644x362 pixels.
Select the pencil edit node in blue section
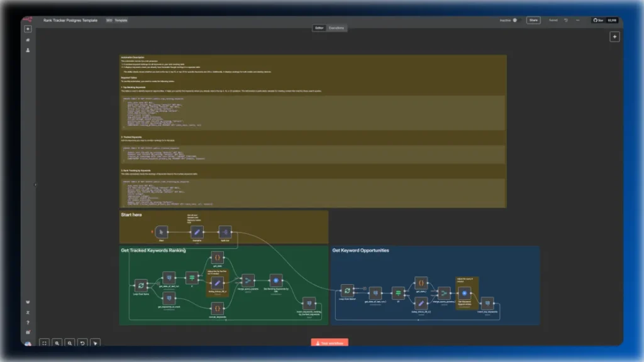point(421,304)
